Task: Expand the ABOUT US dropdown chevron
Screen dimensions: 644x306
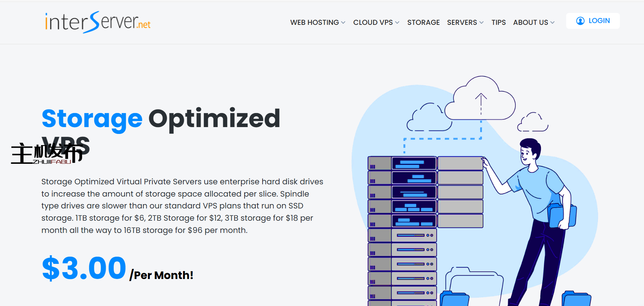Action: (x=553, y=23)
